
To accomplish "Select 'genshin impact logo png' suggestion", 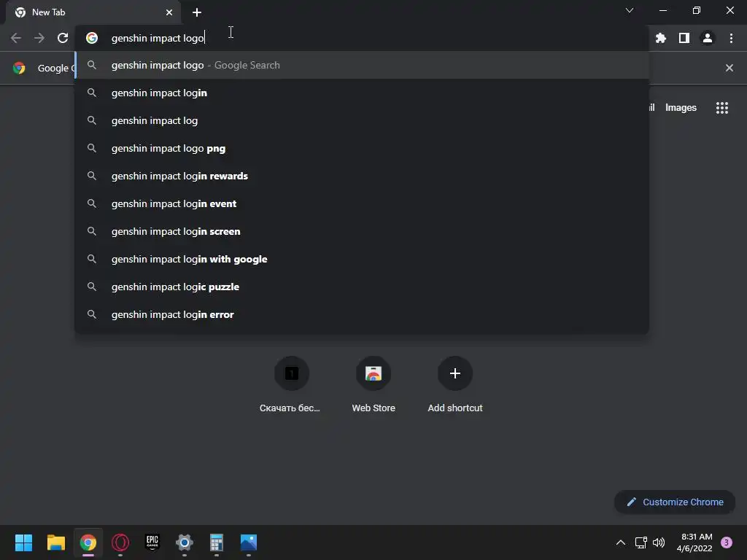I will pyautogui.click(x=362, y=148).
